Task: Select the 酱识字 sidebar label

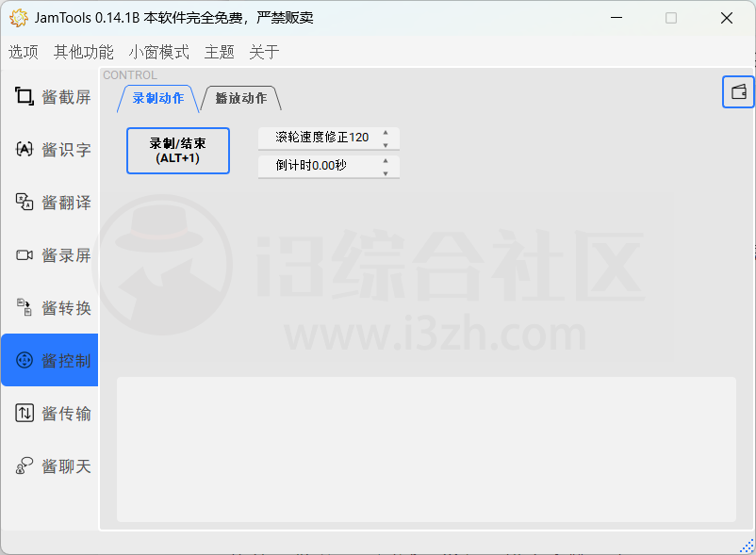Action: 67,149
